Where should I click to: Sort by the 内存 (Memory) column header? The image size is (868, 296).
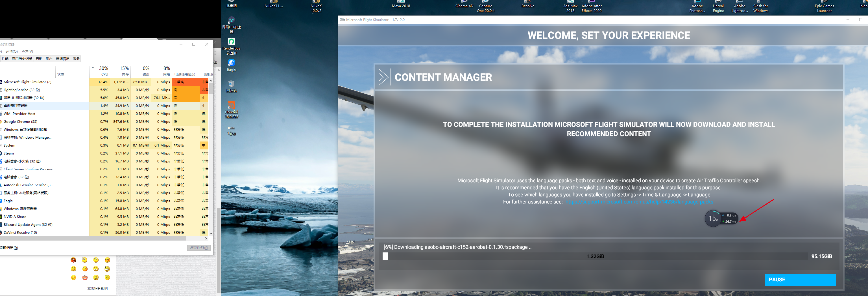tap(124, 71)
